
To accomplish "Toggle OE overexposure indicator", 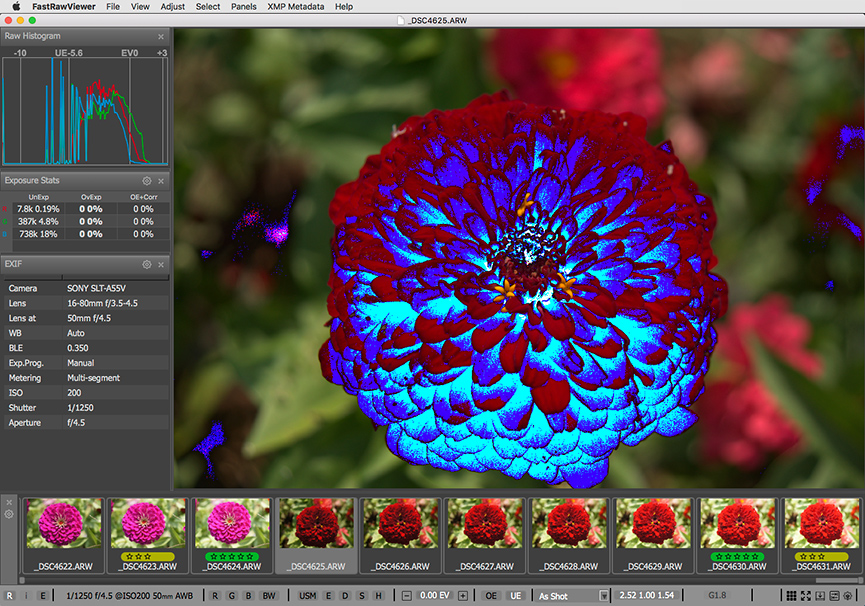I will (491, 596).
